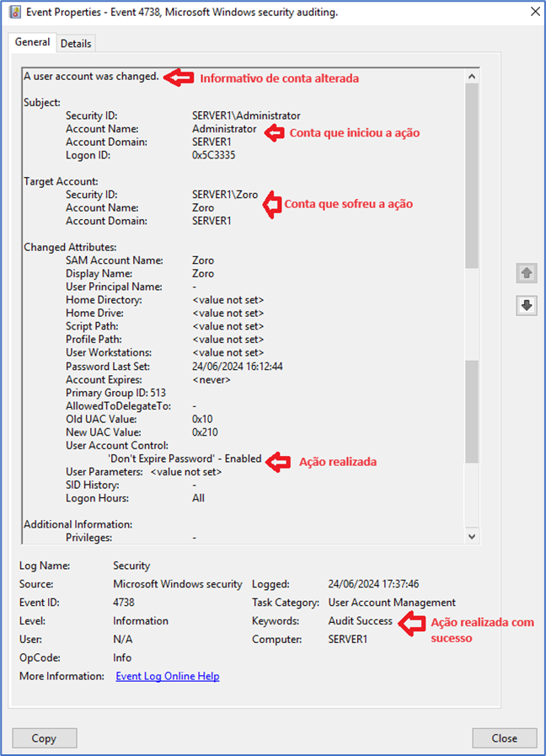The height and width of the screenshot is (756, 546).
Task: Click the 'A user account was changed.' text
Action: [x=91, y=76]
